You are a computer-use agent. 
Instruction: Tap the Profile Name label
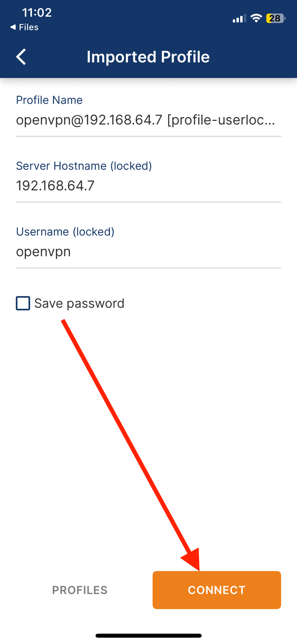(x=49, y=100)
